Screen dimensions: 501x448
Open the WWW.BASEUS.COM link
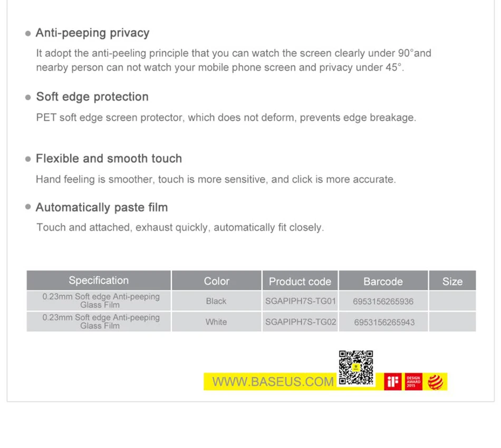coord(273,382)
